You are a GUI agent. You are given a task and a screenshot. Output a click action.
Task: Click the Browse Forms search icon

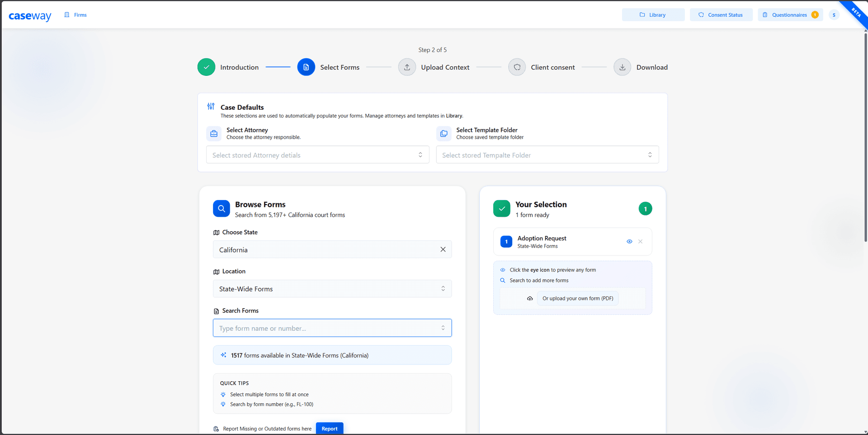(x=222, y=209)
